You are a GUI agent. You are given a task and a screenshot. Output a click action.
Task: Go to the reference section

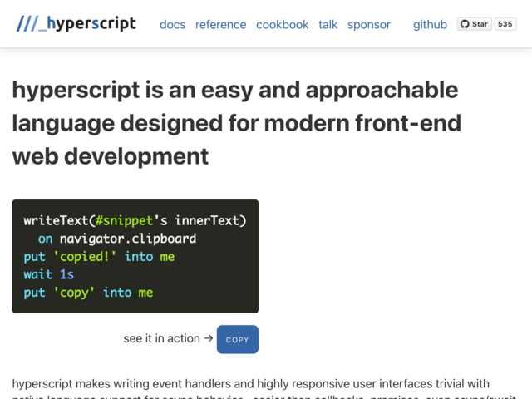220,25
